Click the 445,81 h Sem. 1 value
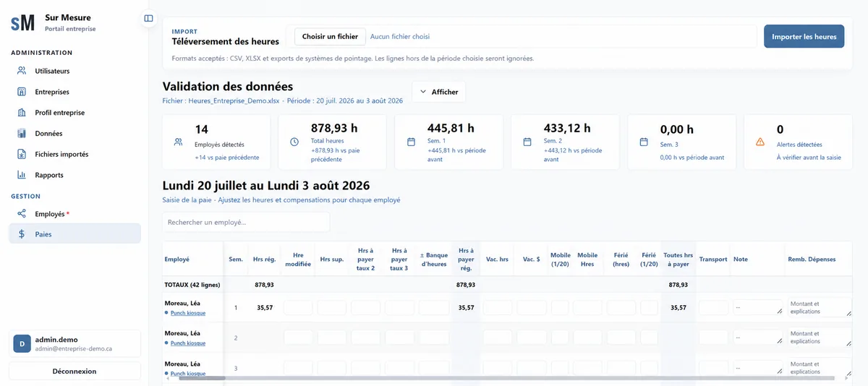The width and height of the screenshot is (868, 386). 451,129
